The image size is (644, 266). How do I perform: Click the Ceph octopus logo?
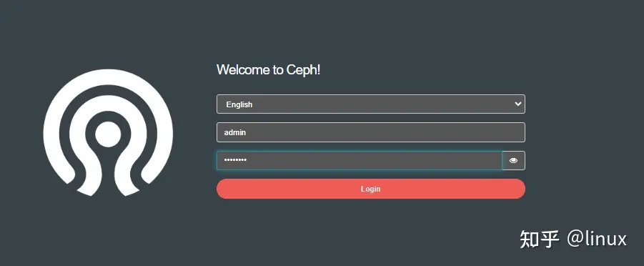[108, 132]
